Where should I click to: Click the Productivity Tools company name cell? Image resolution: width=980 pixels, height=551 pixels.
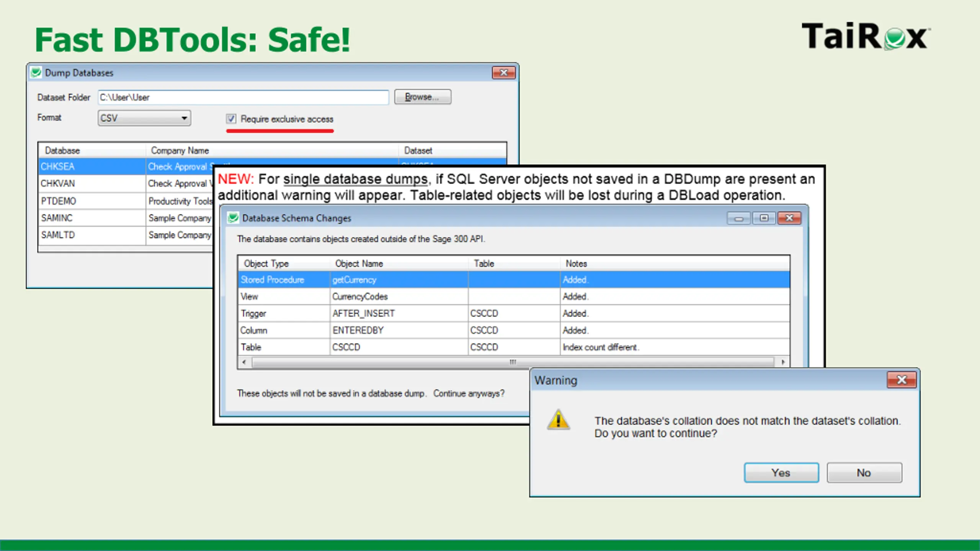coord(180,201)
